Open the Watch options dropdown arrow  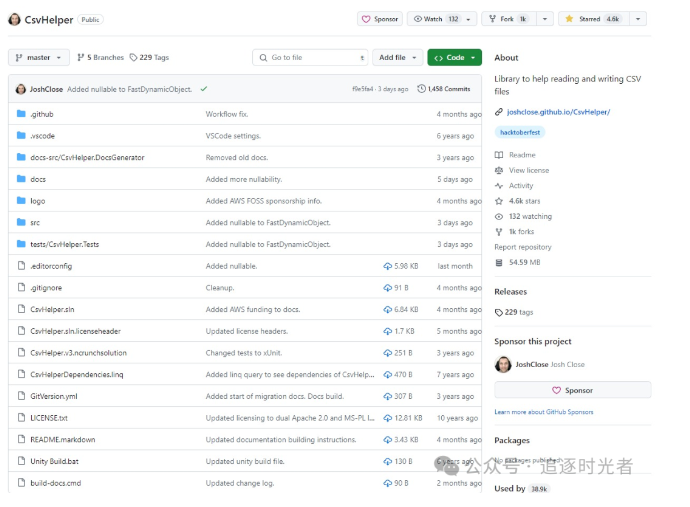pyautogui.click(x=469, y=19)
